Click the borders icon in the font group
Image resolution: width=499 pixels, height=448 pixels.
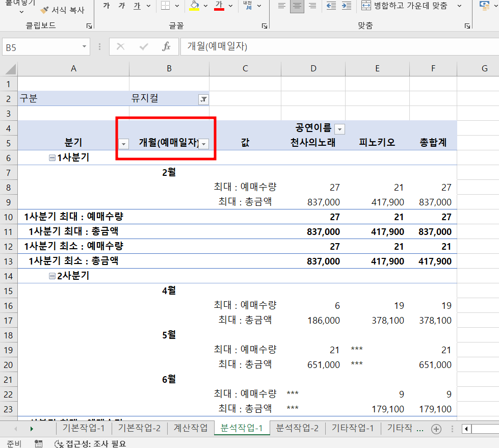(166, 6)
